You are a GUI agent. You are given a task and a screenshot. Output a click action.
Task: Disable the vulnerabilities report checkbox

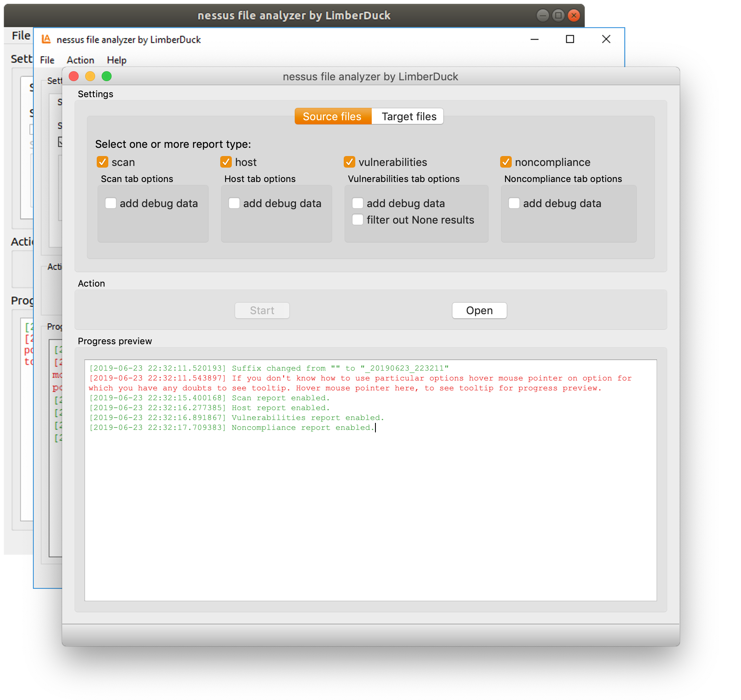coord(350,162)
